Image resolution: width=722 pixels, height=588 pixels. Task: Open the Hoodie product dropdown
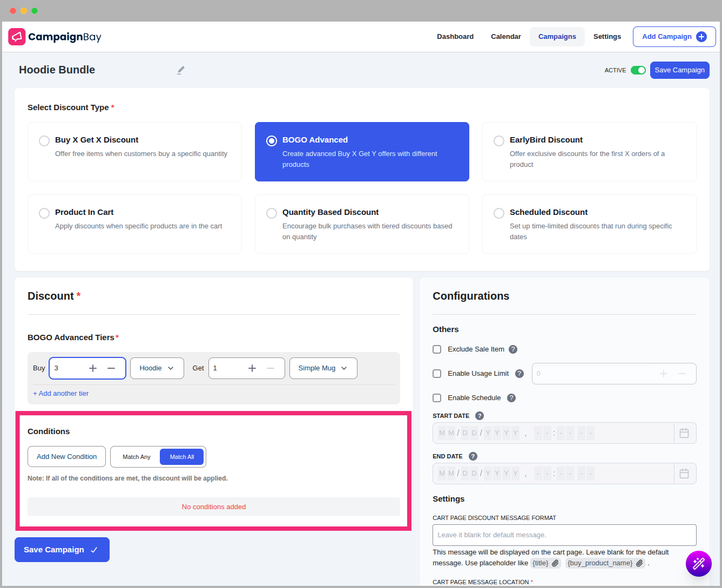click(157, 368)
